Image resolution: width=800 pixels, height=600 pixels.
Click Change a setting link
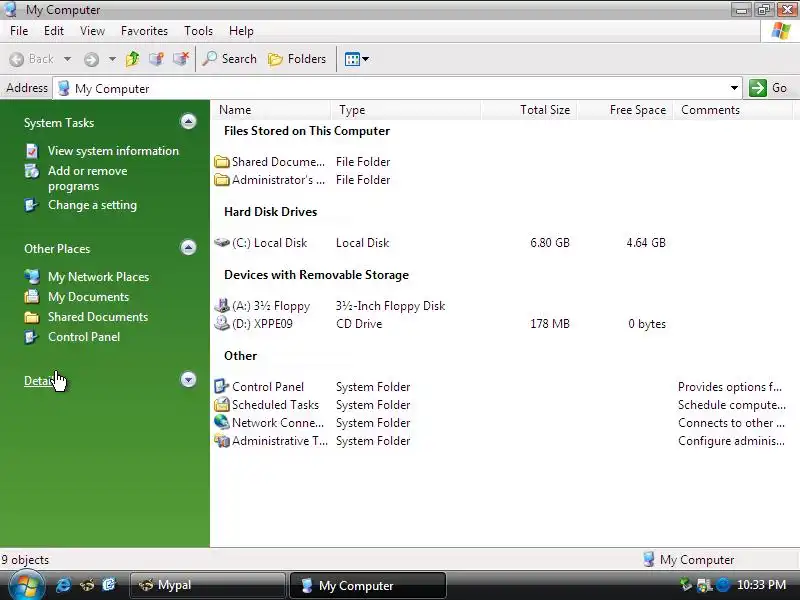point(92,205)
